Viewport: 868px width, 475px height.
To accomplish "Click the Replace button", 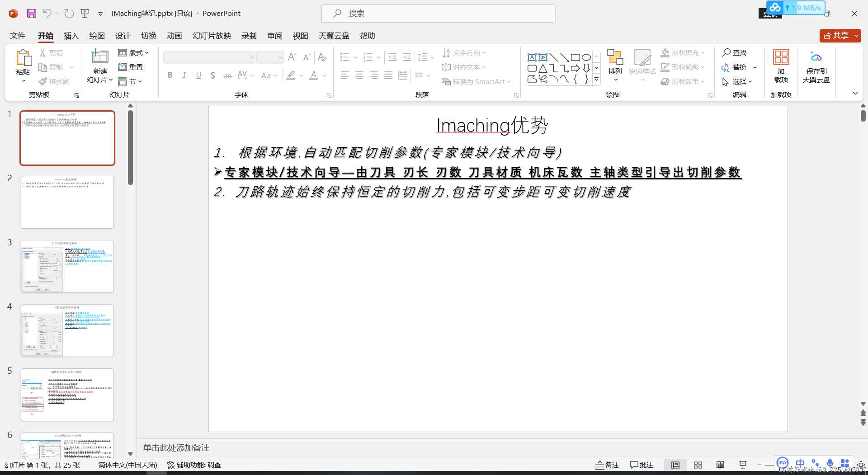I will [x=735, y=67].
